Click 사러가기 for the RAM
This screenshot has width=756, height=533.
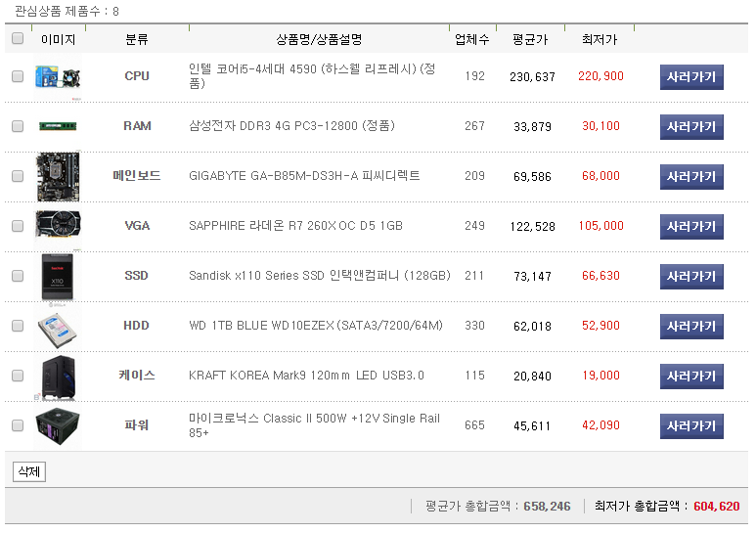(691, 127)
